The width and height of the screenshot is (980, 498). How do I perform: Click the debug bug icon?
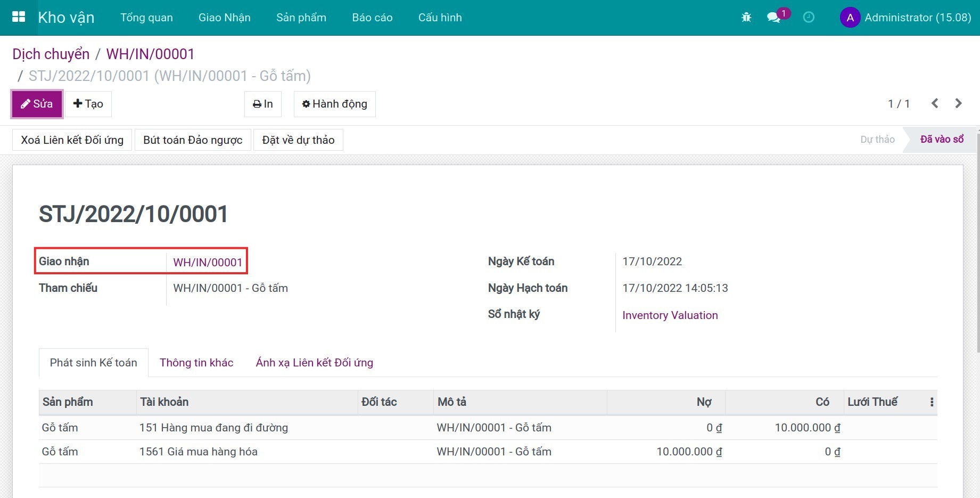(x=746, y=18)
